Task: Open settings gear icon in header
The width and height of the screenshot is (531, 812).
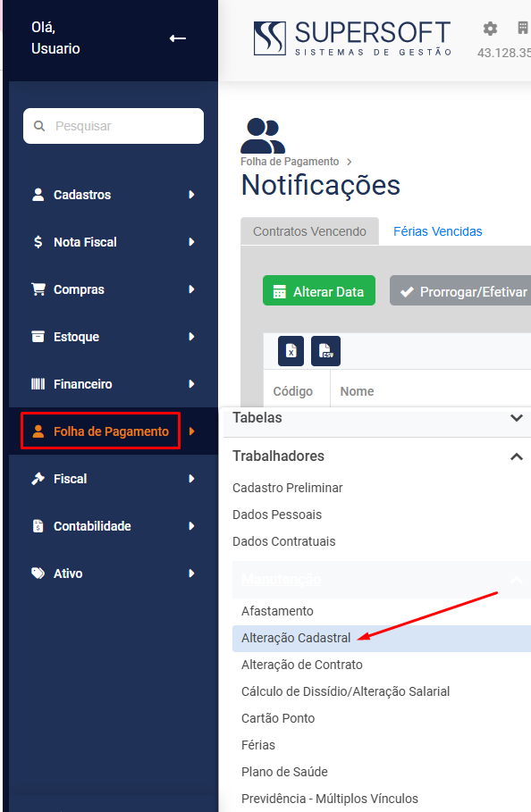Action: tap(490, 29)
